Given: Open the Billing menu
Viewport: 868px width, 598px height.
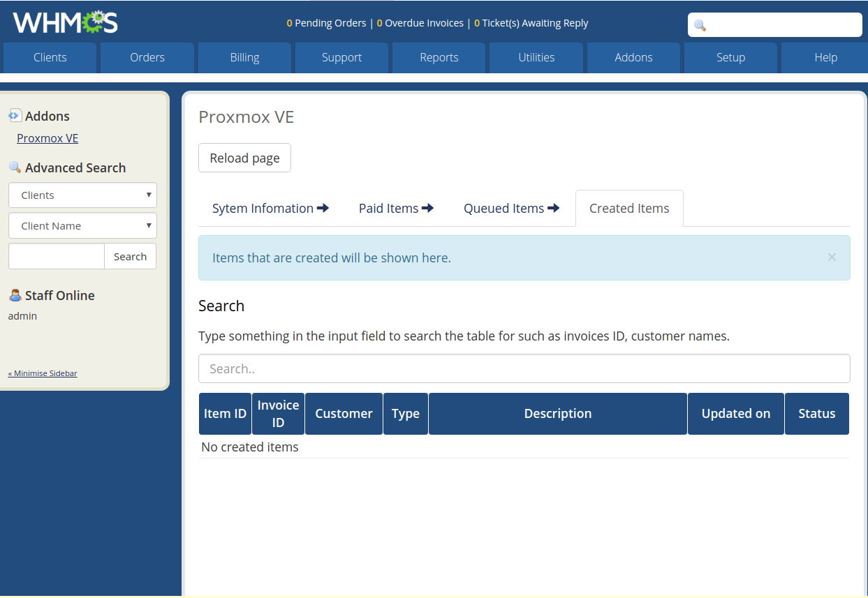Looking at the screenshot, I should tap(244, 57).
